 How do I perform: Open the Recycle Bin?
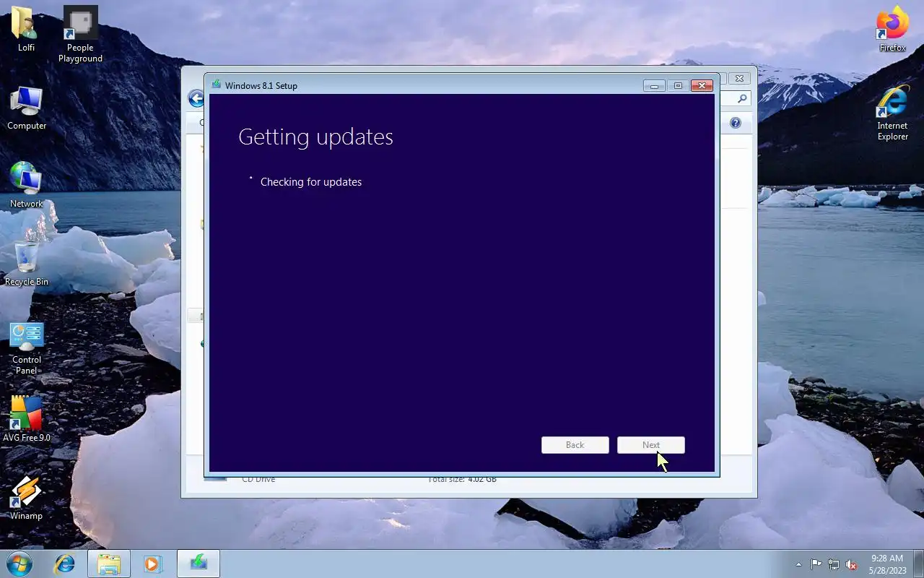point(27,264)
